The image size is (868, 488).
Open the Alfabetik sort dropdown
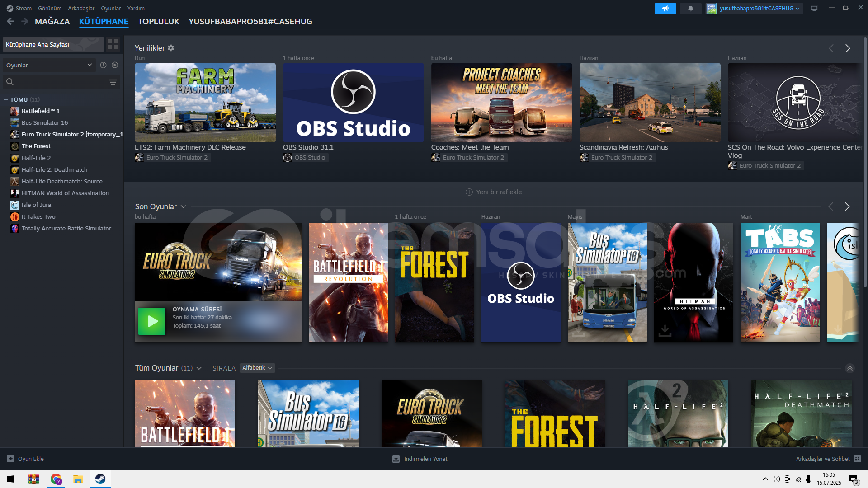pos(257,368)
